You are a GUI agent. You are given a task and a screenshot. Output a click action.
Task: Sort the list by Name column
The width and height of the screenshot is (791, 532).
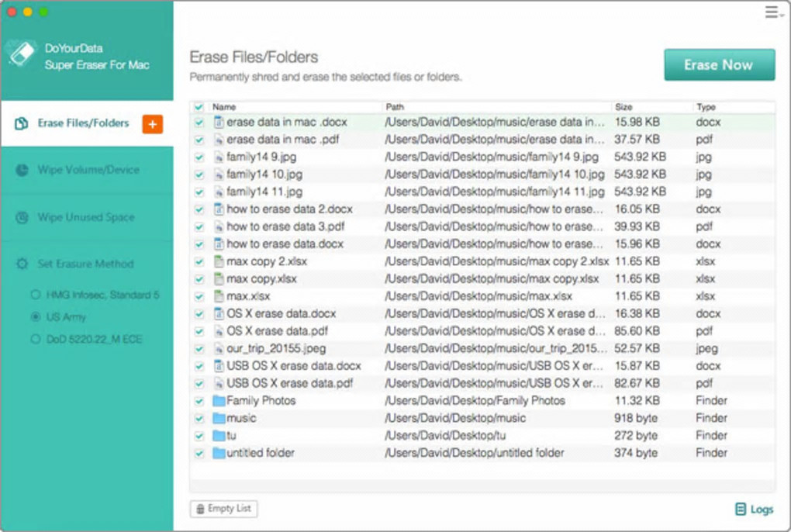(225, 107)
